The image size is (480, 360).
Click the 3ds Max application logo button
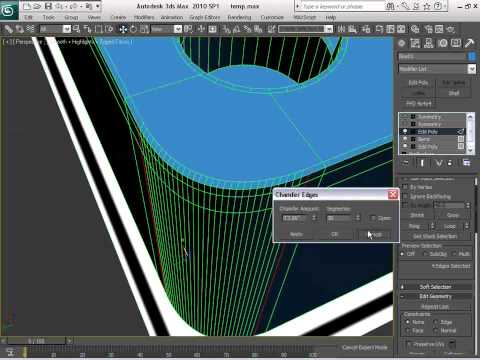tap(9, 10)
